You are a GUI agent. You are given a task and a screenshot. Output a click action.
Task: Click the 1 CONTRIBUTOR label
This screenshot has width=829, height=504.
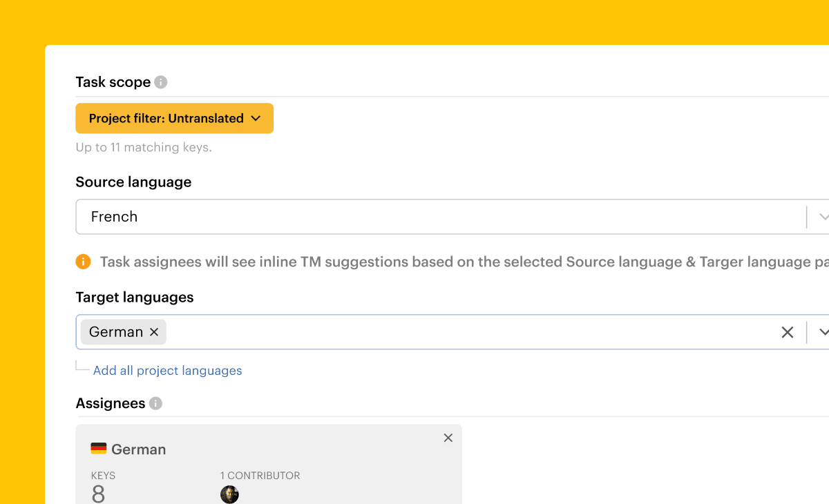[260, 476]
